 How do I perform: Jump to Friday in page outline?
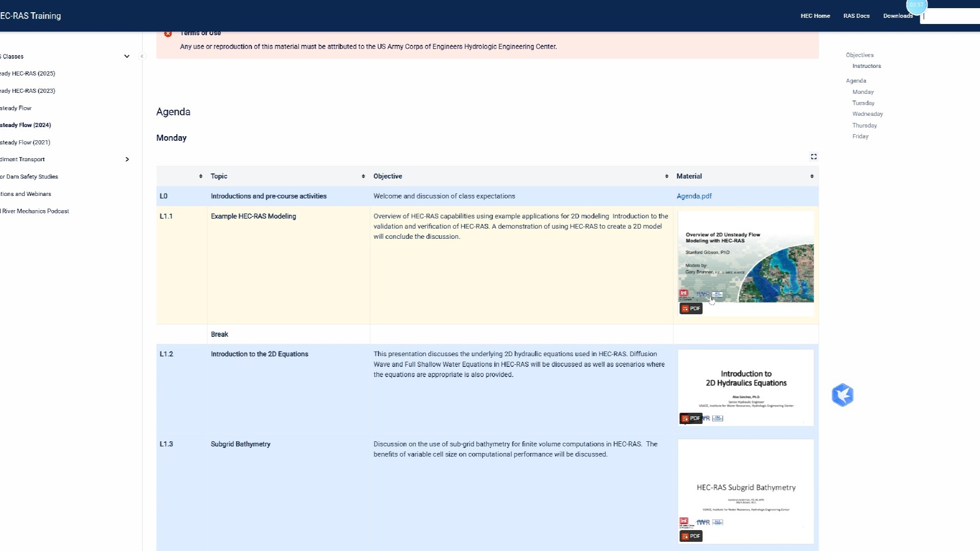[860, 136]
